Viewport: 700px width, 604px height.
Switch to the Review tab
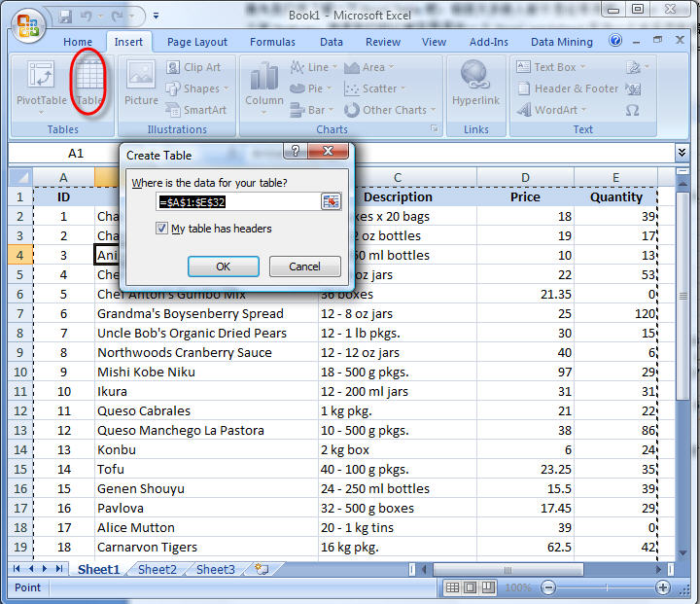click(x=383, y=42)
